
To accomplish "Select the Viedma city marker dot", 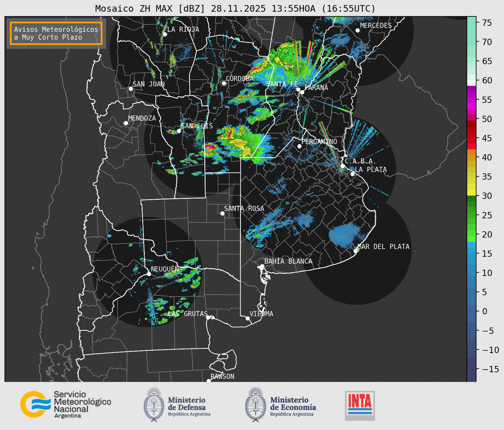I will tap(248, 318).
